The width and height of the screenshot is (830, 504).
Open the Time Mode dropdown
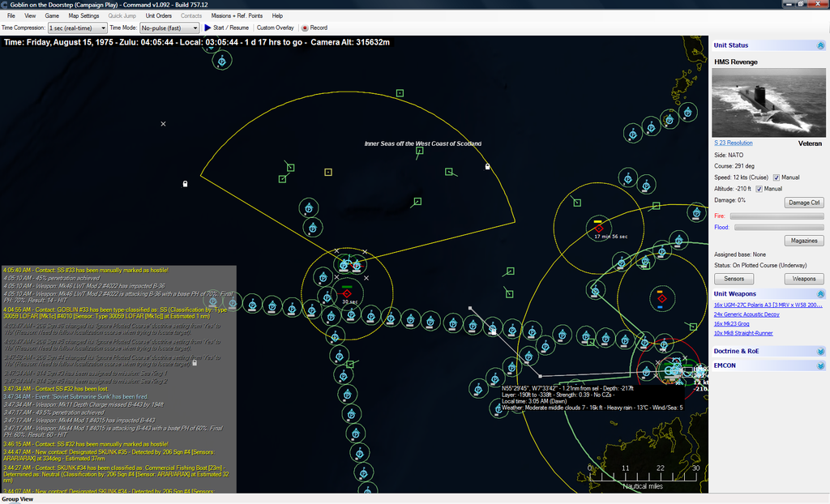point(169,28)
